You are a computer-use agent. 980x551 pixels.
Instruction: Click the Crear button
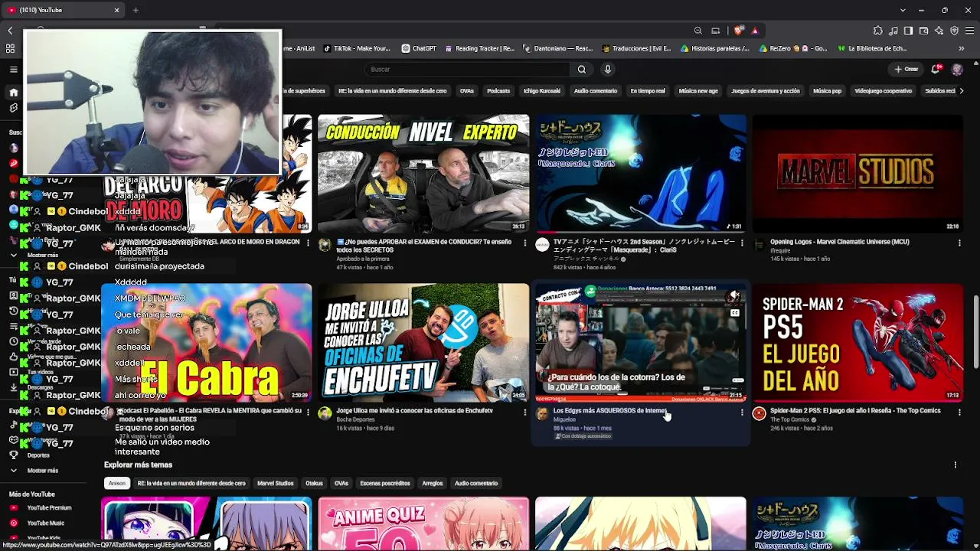tap(906, 70)
